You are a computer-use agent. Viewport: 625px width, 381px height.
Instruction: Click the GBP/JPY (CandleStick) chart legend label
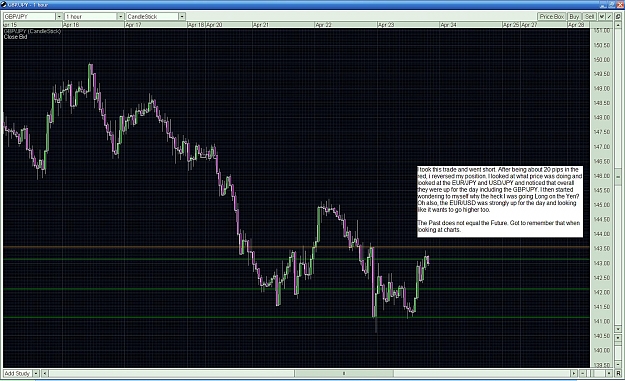tap(32, 31)
